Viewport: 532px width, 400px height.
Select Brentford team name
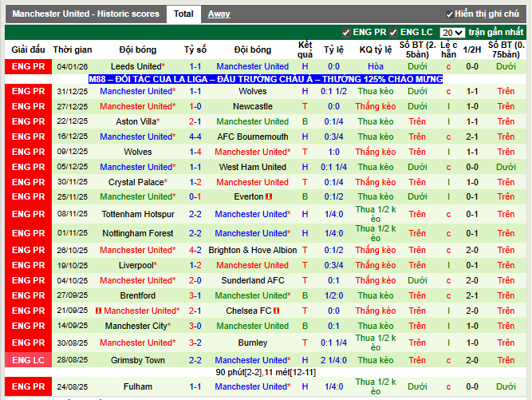point(138,295)
